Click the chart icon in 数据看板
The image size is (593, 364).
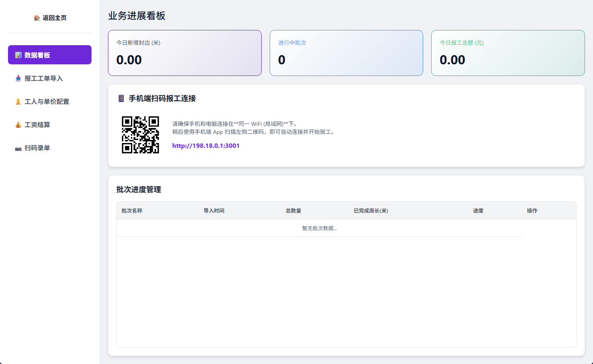point(18,55)
